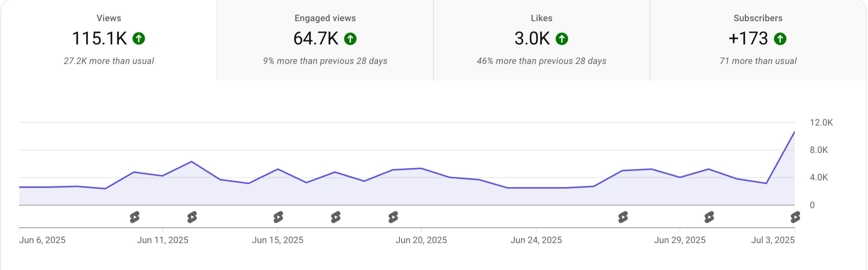Click the fifth Shorts icon, left of Jun 20
The width and height of the screenshot is (868, 270).
click(x=393, y=217)
